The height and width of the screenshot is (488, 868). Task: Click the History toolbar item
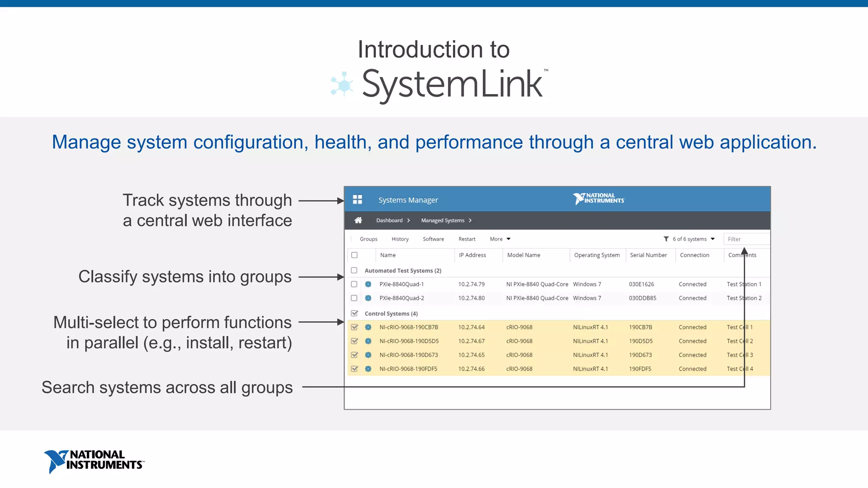click(400, 239)
